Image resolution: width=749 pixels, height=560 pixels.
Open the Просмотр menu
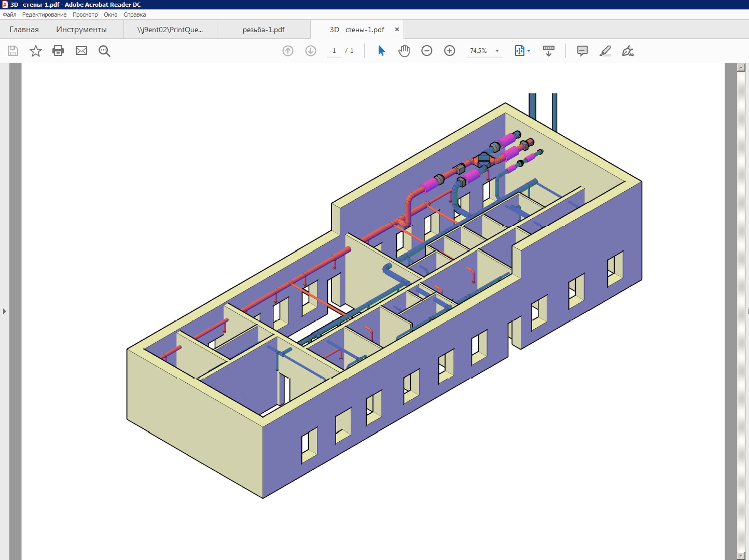85,15
